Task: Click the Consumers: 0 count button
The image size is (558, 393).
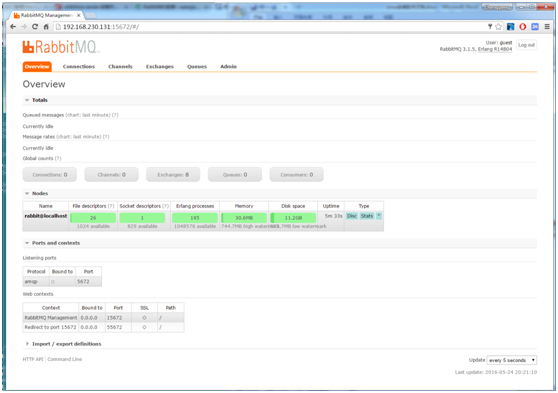Action: (x=296, y=175)
